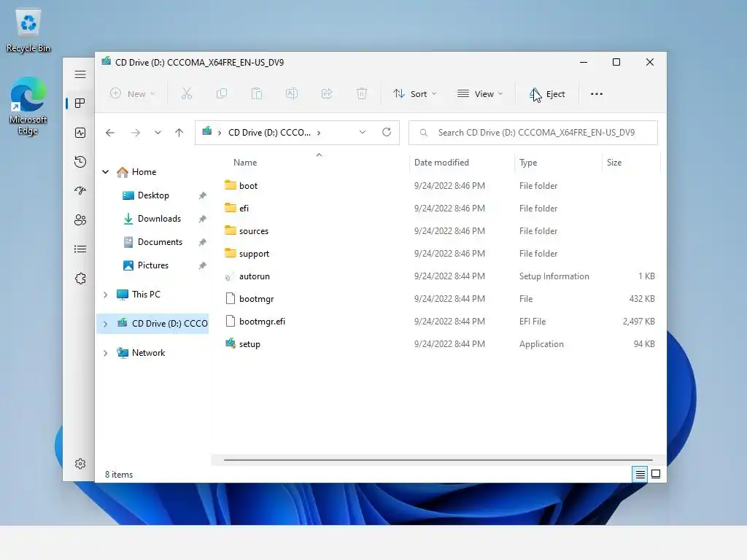The height and width of the screenshot is (560, 747).
Task: Unpin Pictures using its pin icon
Action: 203,265
